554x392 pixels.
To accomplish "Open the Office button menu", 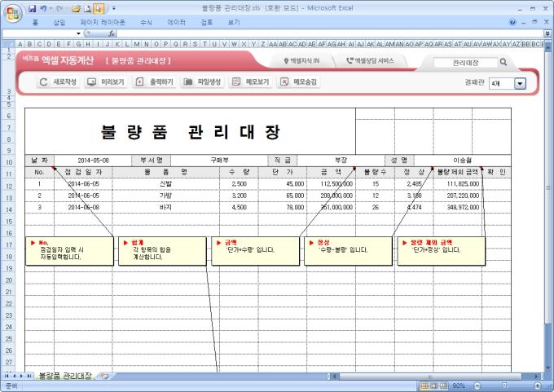I will pos(13,14).
